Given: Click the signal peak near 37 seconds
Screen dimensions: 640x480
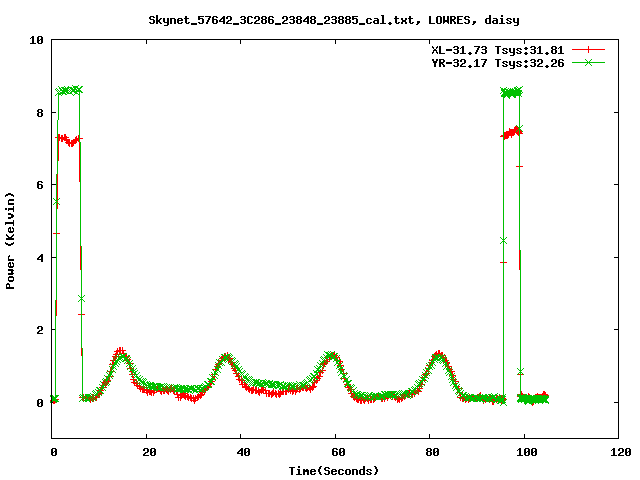Looking at the screenshot, I should click(x=225, y=358).
